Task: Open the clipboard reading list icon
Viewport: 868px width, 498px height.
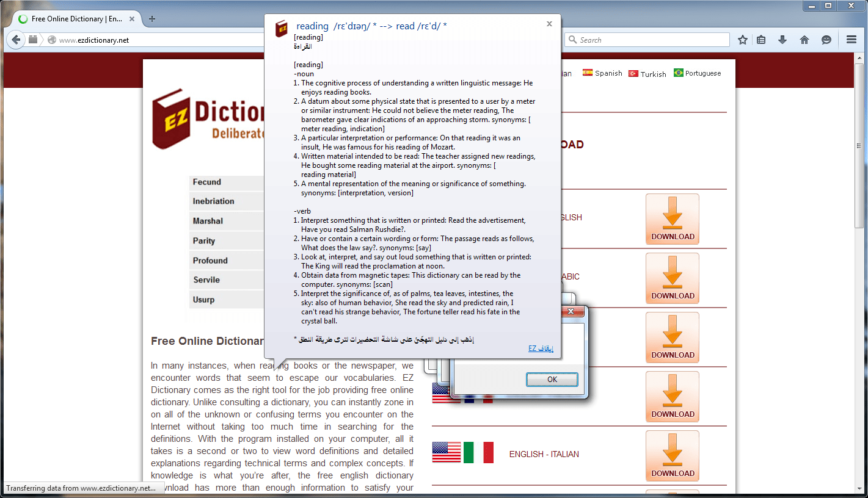Action: (x=762, y=39)
